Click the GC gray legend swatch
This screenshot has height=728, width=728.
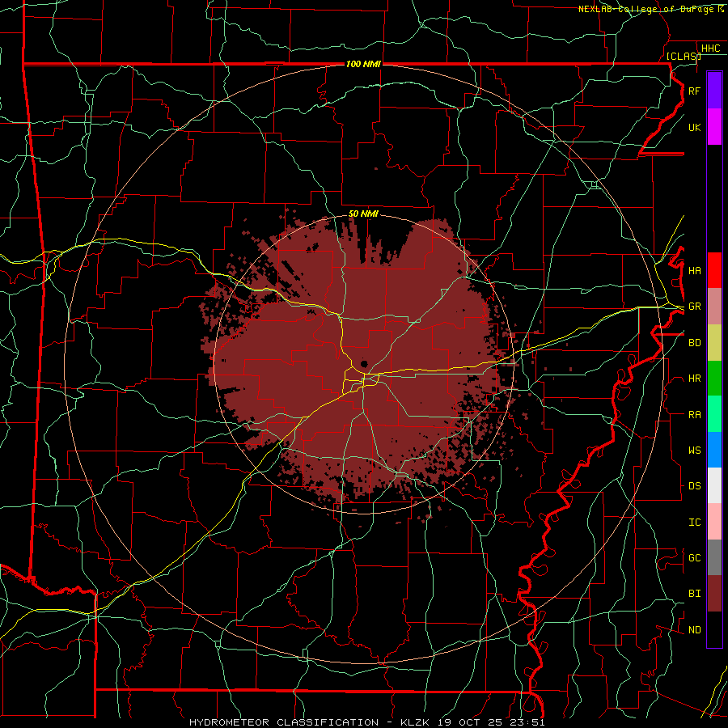(x=714, y=557)
